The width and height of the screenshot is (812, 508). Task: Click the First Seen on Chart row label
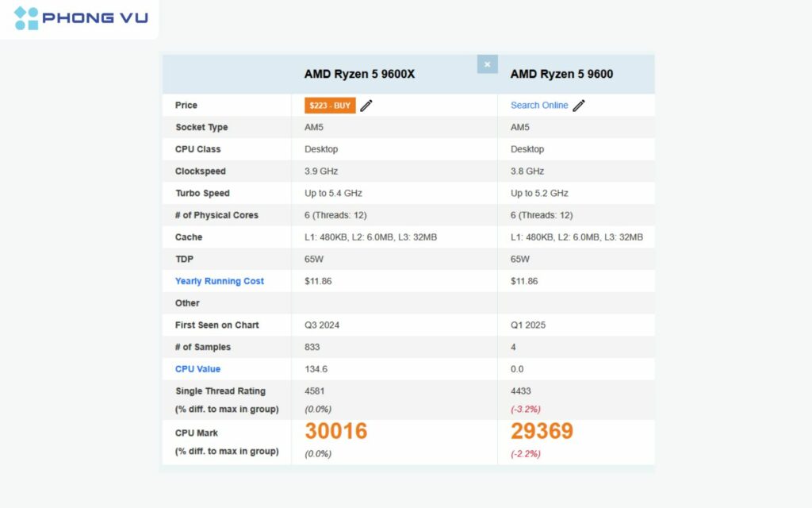(215, 325)
